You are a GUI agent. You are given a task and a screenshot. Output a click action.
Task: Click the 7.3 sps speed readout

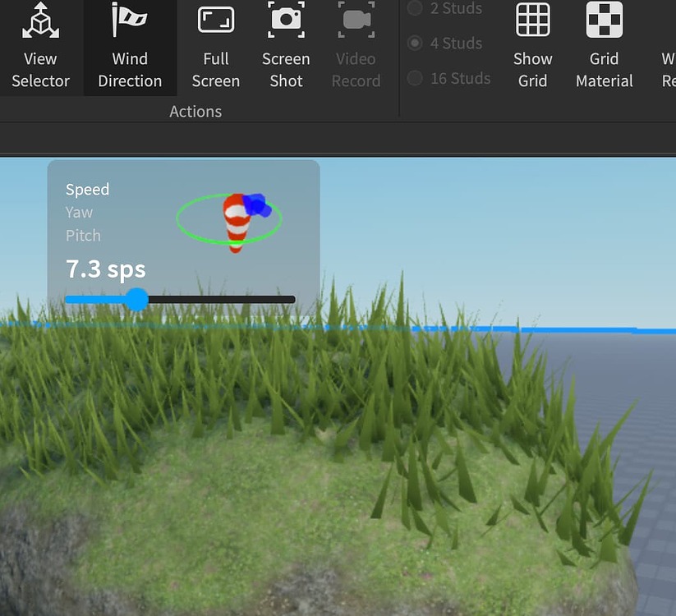pyautogui.click(x=105, y=269)
